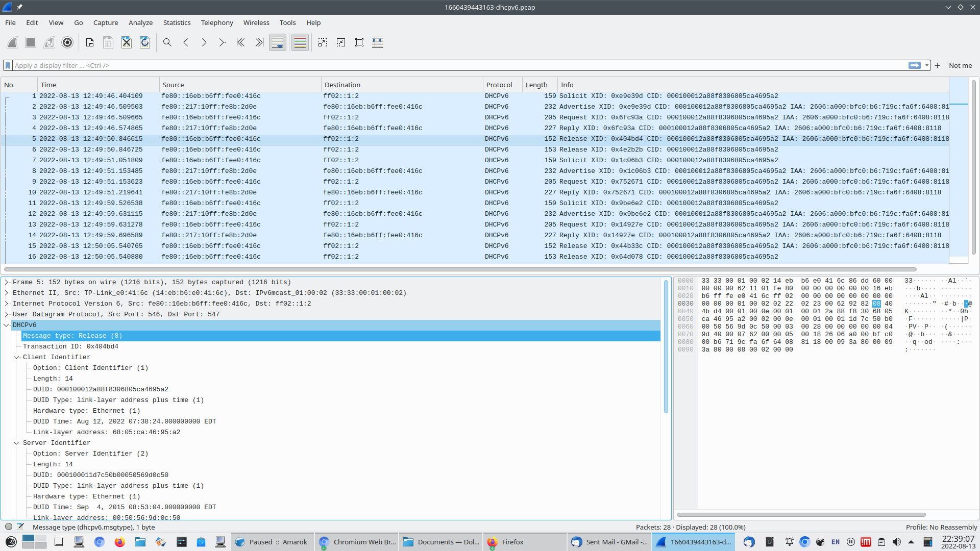Viewport: 980px width, 551px height.
Task: Restart the current capture
Action: 49,42
